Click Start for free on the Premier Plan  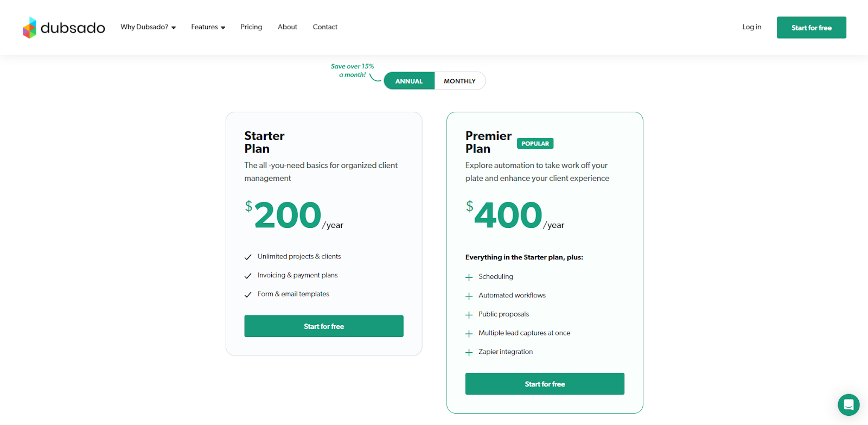click(544, 384)
